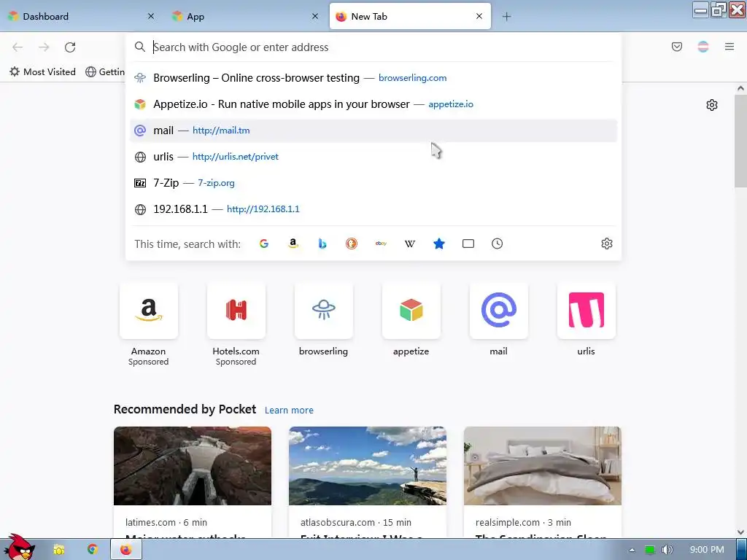Search this time with eBay icon
This screenshot has height=560, width=747.
381,244
